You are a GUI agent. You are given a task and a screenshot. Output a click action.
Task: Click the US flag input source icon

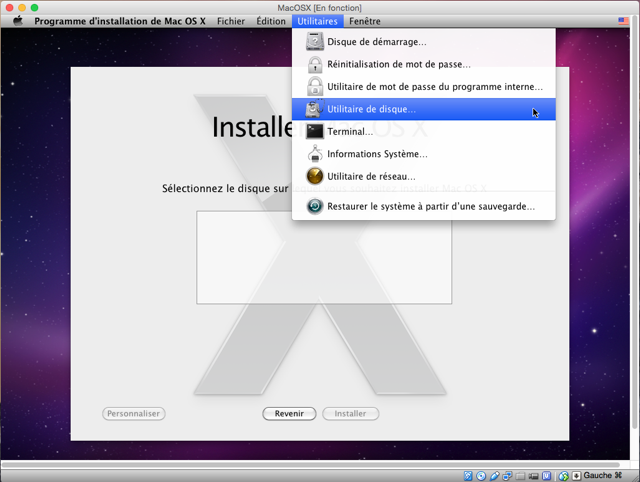623,21
